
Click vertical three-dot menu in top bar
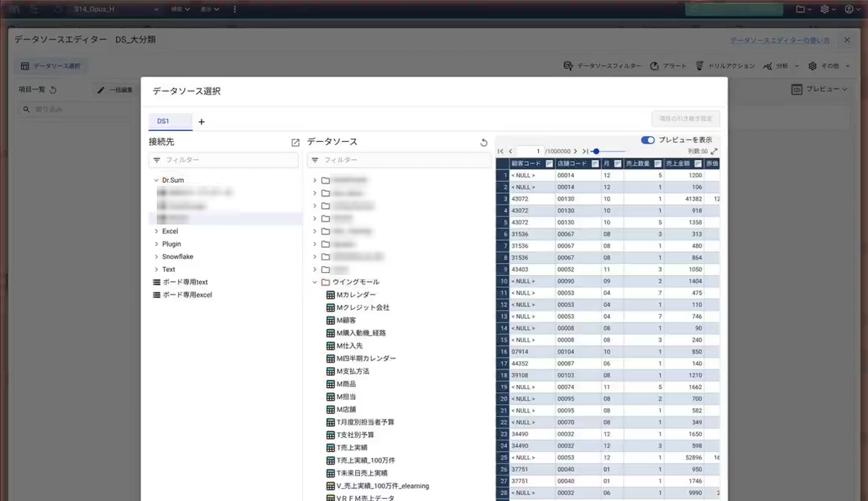coord(235,10)
